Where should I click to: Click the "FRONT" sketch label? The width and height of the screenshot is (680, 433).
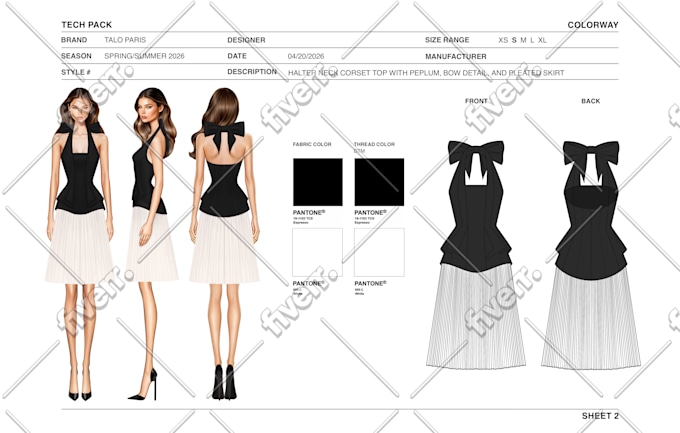pyautogui.click(x=476, y=101)
